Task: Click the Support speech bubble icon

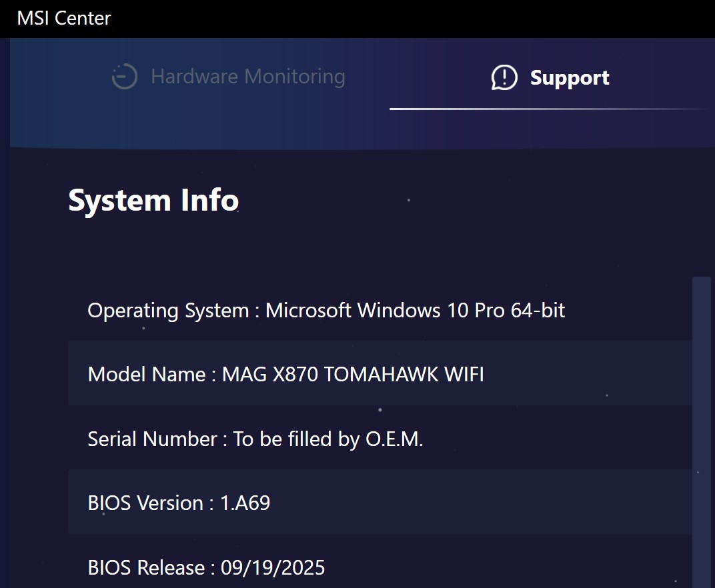Action: [504, 77]
